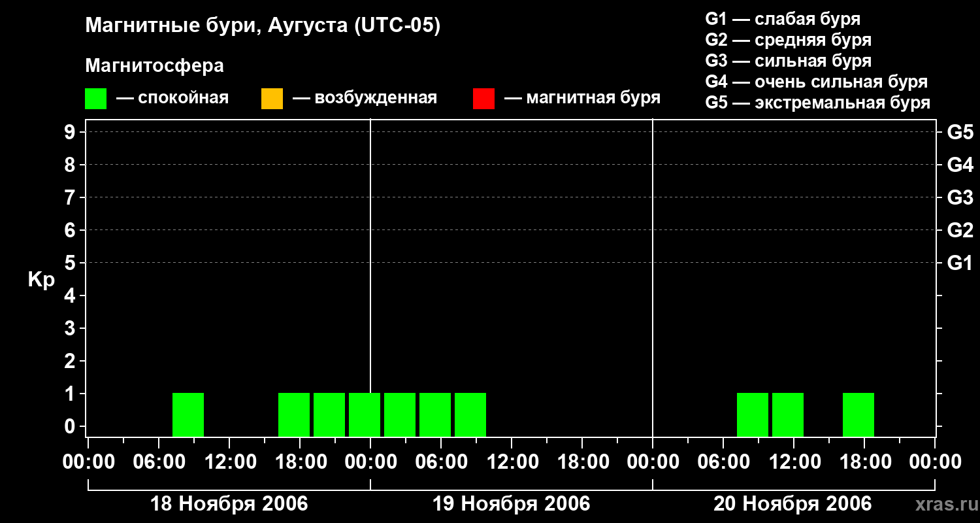Click the '— магнитная буря' legend label
The height and width of the screenshot is (523, 980).
pyautogui.click(x=583, y=98)
